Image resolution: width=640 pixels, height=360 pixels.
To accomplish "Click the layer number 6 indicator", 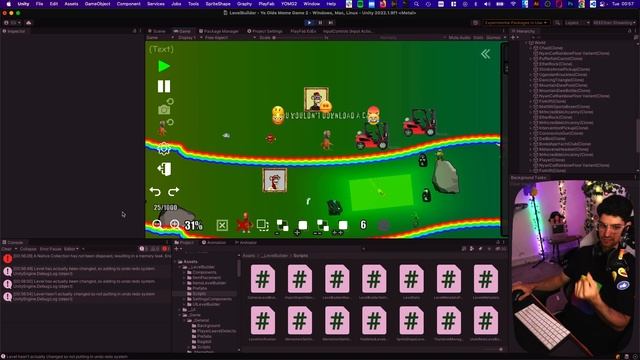I will pyautogui.click(x=363, y=224).
